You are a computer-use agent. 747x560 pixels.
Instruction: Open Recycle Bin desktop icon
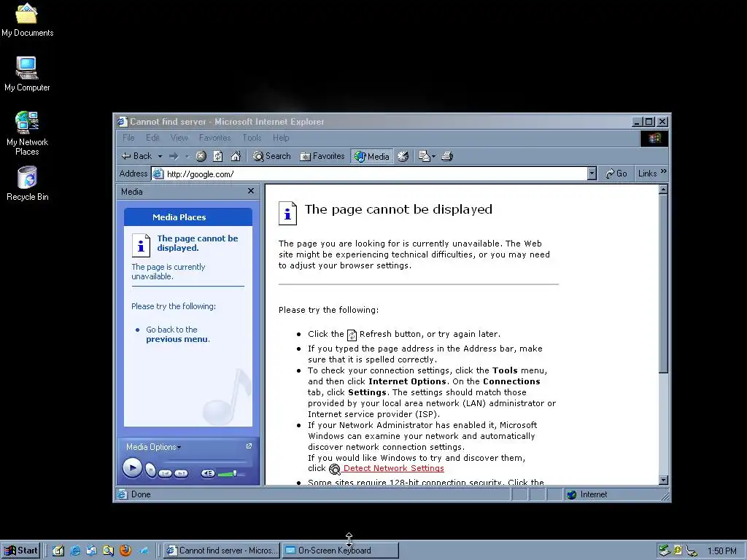pos(27,183)
